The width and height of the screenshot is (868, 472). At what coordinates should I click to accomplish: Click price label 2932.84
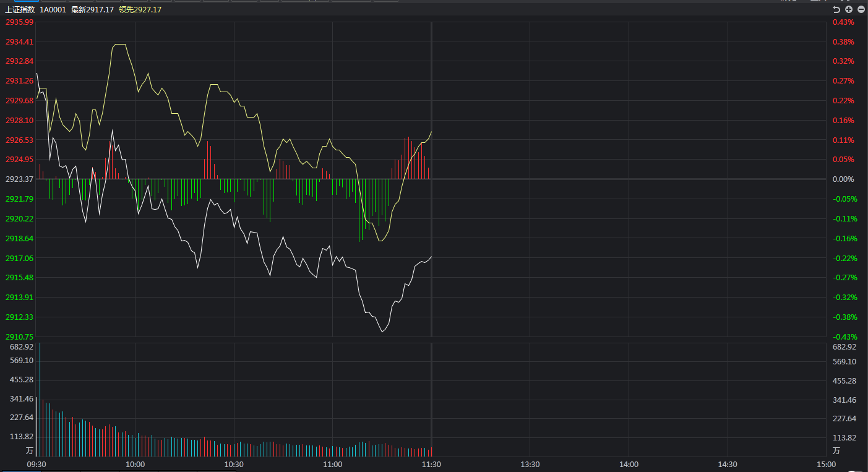point(19,61)
